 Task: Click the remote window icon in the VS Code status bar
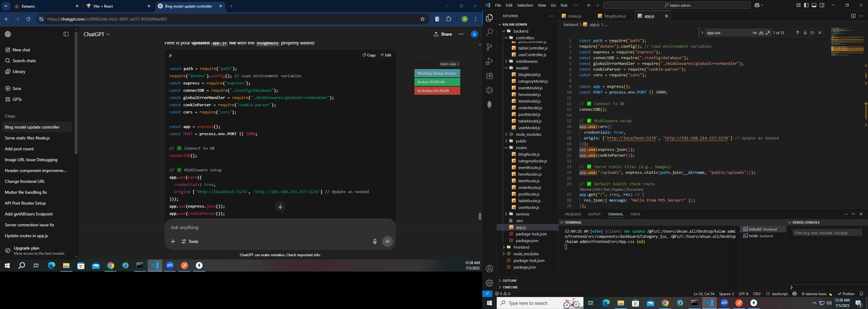(487, 294)
